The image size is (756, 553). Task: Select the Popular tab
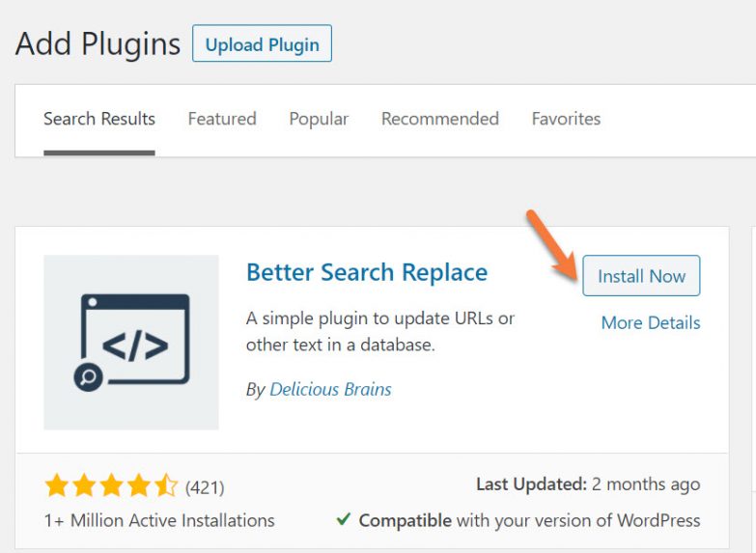tap(319, 119)
